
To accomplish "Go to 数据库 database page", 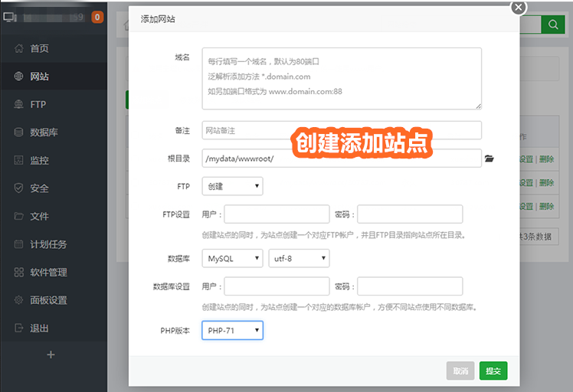I will point(44,132).
